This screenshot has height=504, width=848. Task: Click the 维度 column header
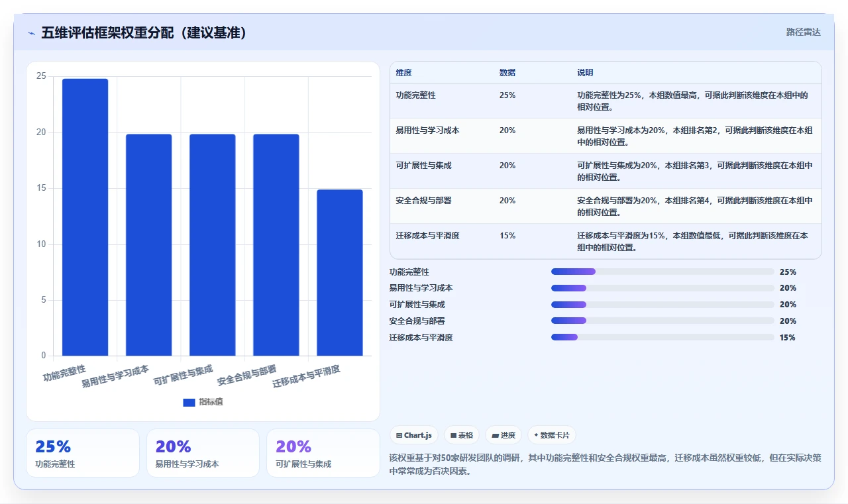(x=403, y=73)
